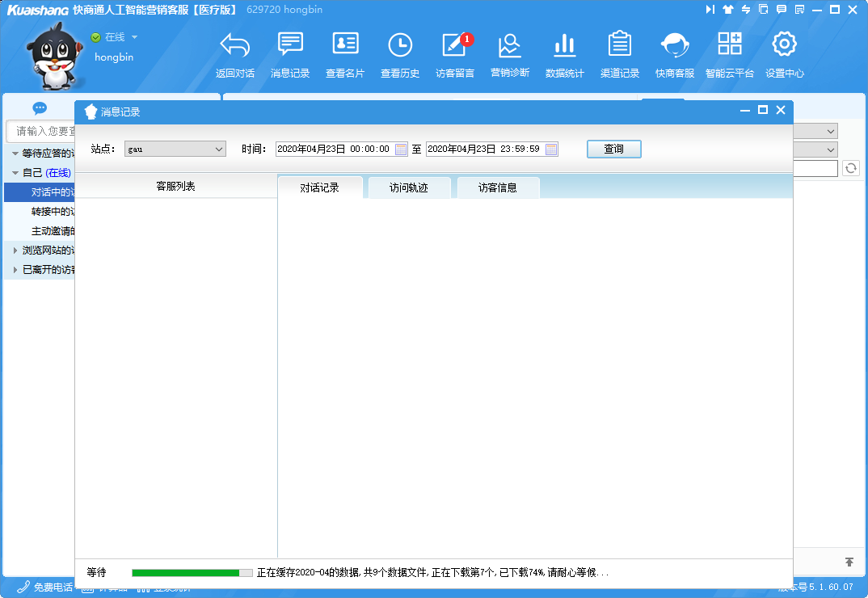Click the start time date field

click(334, 149)
